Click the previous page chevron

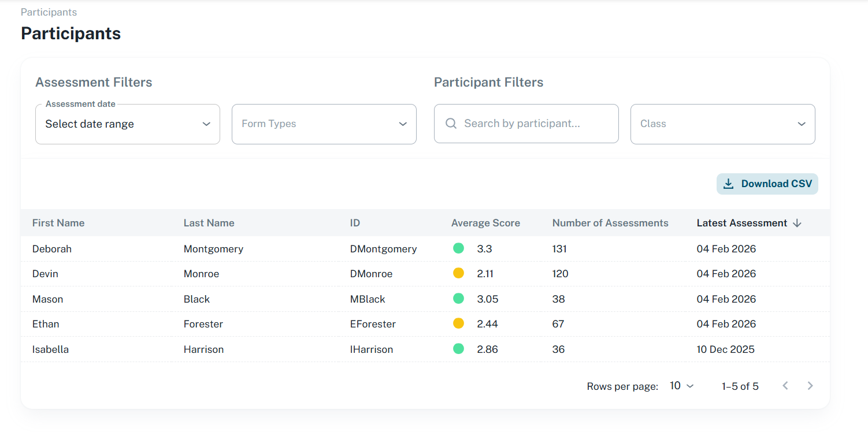point(785,385)
